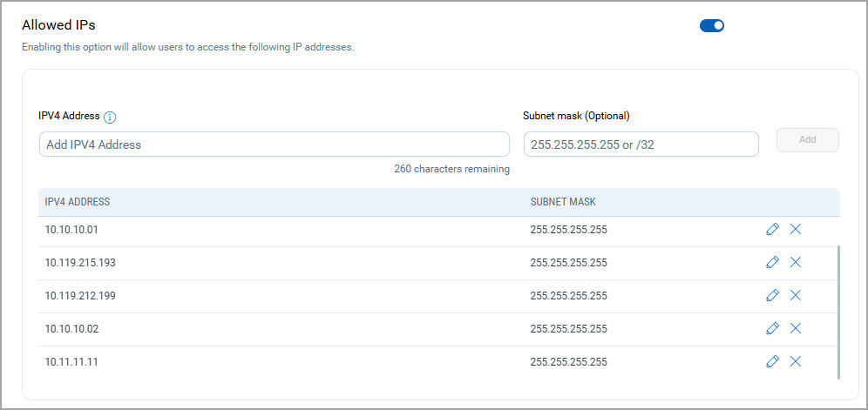Focus the Add IPV4 Address field
The image size is (868, 410).
pos(274,145)
